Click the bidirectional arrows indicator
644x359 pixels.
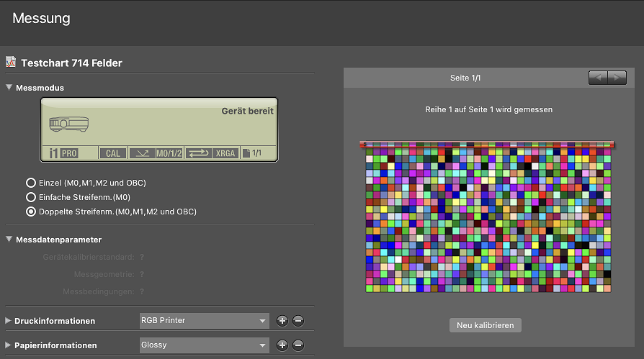(199, 153)
